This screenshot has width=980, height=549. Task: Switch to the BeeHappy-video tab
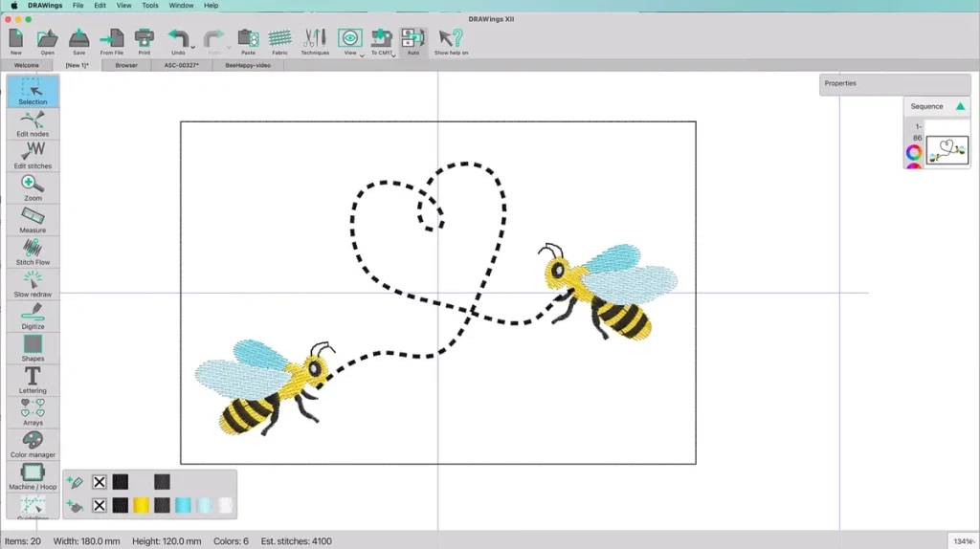(x=248, y=66)
